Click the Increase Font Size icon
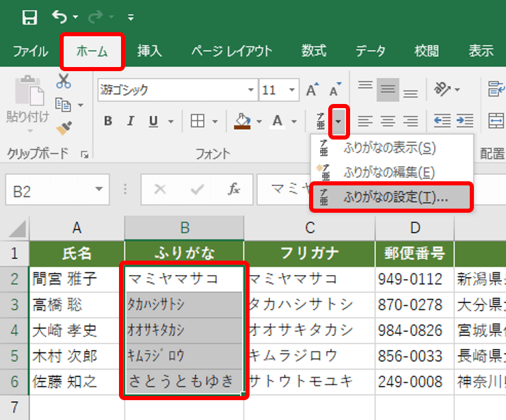 point(312,90)
